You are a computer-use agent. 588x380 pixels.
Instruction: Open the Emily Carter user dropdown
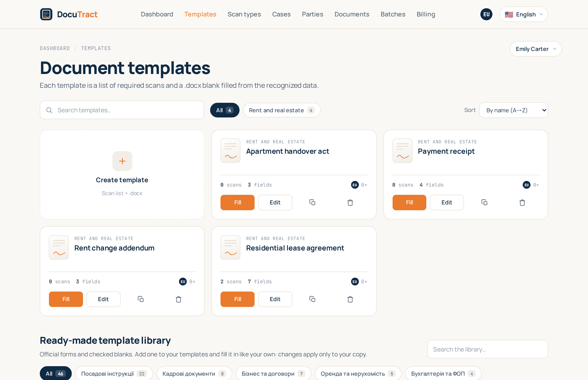tap(536, 49)
